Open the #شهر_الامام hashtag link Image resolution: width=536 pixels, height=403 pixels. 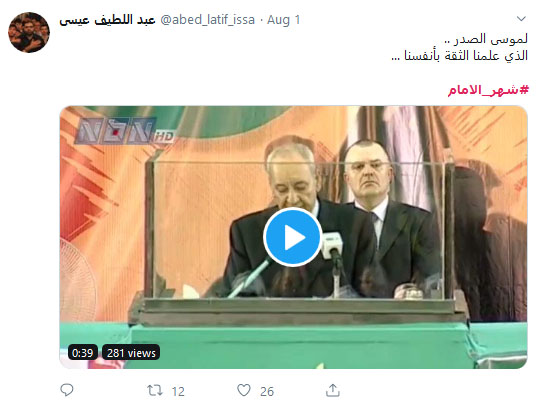(488, 90)
